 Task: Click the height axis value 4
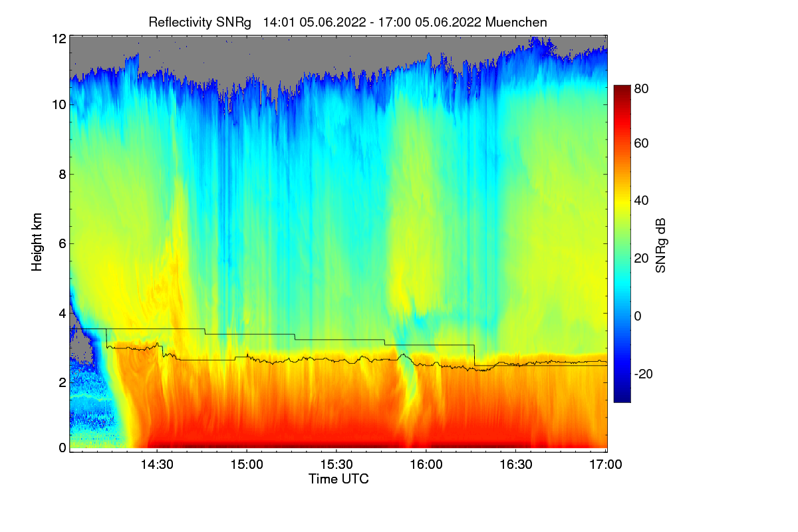click(x=63, y=313)
